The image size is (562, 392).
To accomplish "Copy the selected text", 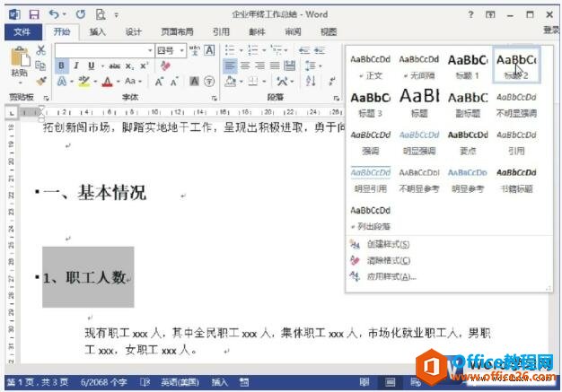I will pos(41,65).
